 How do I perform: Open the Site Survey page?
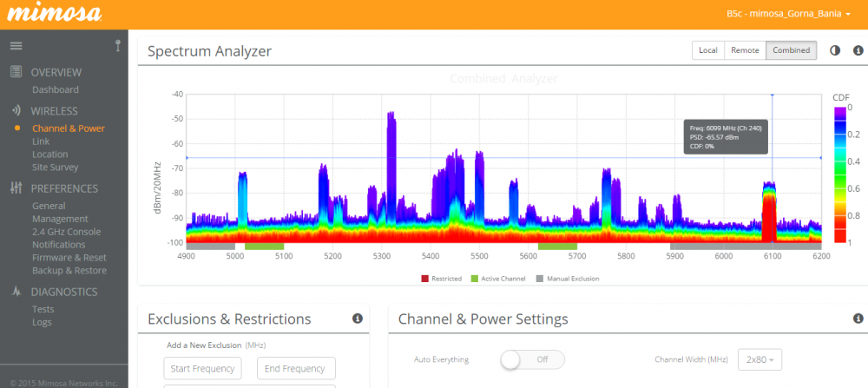pos(56,167)
